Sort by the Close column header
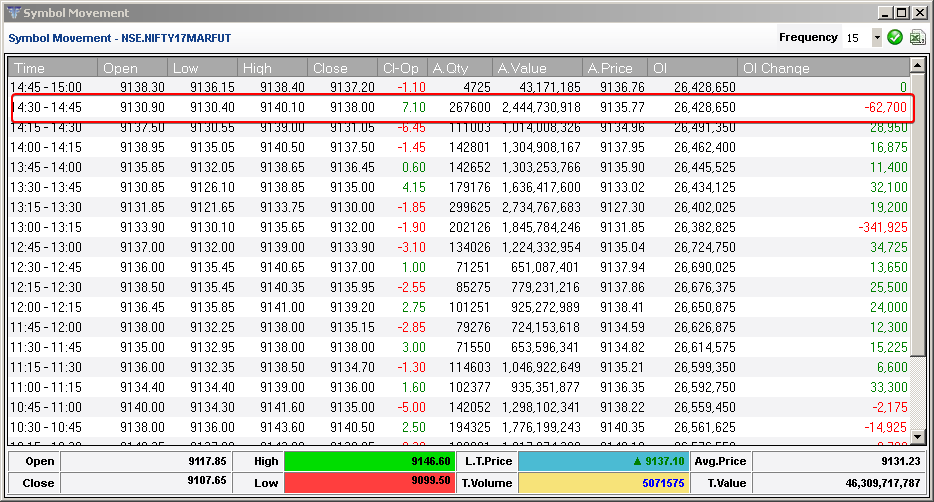This screenshot has width=934, height=502. click(341, 68)
